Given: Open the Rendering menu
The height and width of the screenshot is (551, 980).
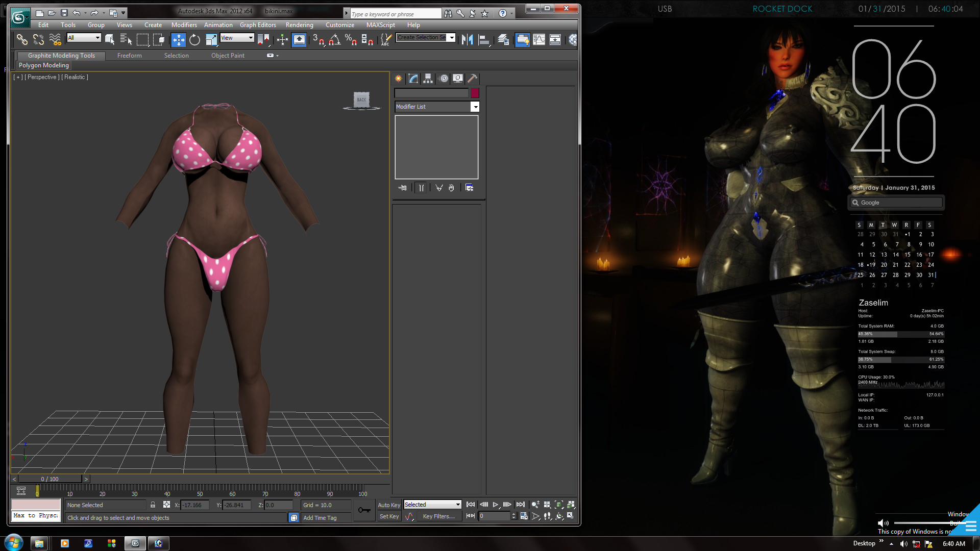Looking at the screenshot, I should (x=300, y=25).
